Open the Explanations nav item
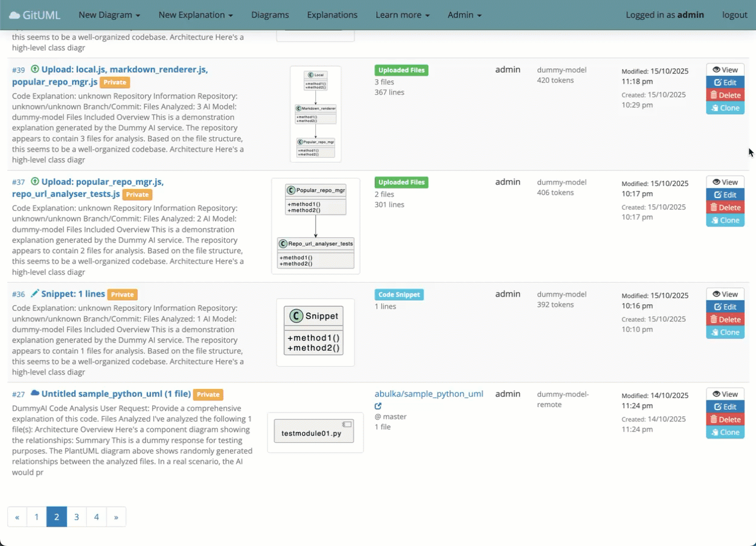 click(x=332, y=15)
